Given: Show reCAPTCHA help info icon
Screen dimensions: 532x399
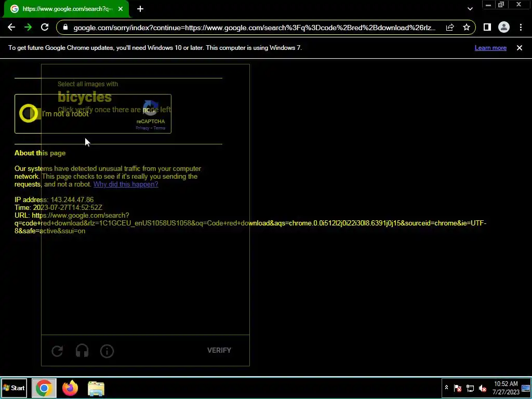Looking at the screenshot, I should 107,351.
